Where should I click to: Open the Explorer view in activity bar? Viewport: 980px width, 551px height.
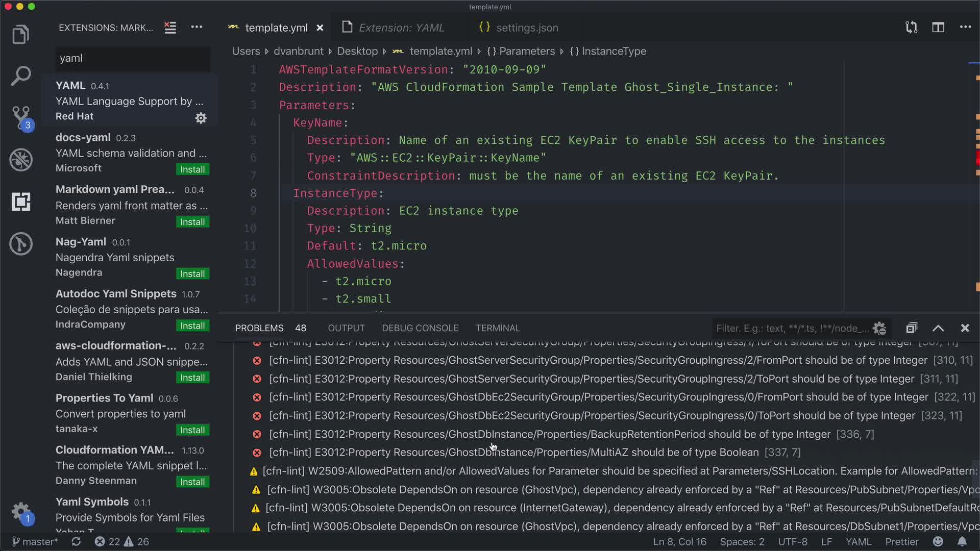coord(20,35)
